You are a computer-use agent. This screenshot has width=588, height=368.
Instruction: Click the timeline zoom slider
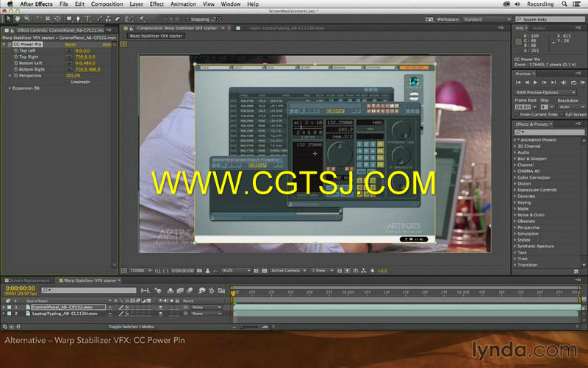coord(249,327)
